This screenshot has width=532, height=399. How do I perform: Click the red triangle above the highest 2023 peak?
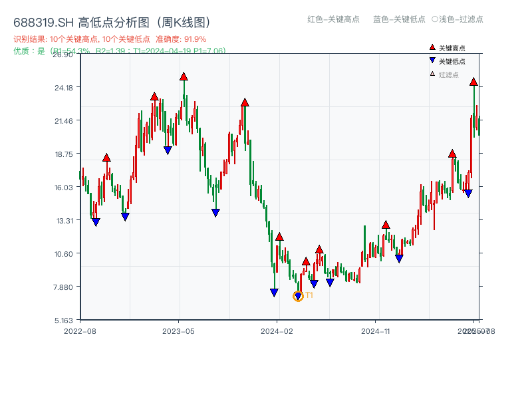click(x=184, y=76)
